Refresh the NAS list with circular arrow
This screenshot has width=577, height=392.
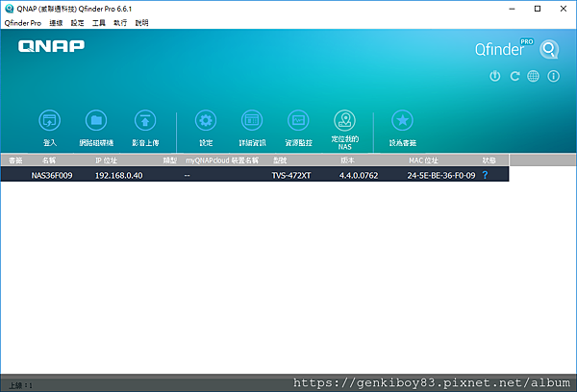514,76
